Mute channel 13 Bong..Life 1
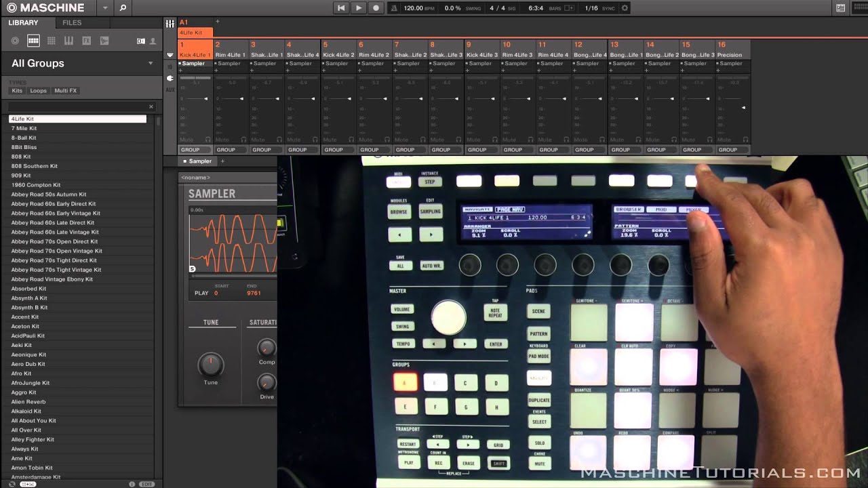 pos(616,140)
